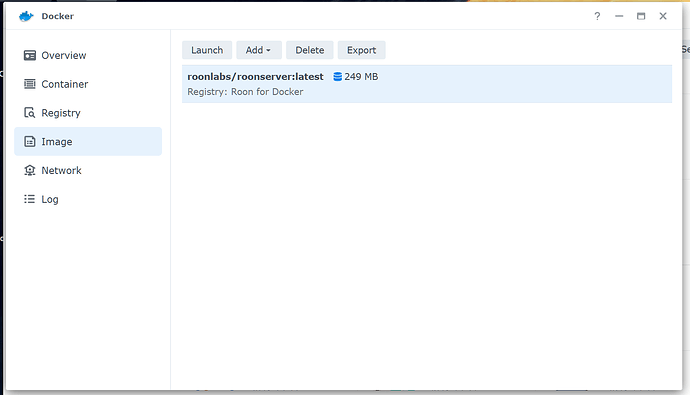This screenshot has height=395, width=690.
Task: Show the Log section
Action: pos(88,199)
